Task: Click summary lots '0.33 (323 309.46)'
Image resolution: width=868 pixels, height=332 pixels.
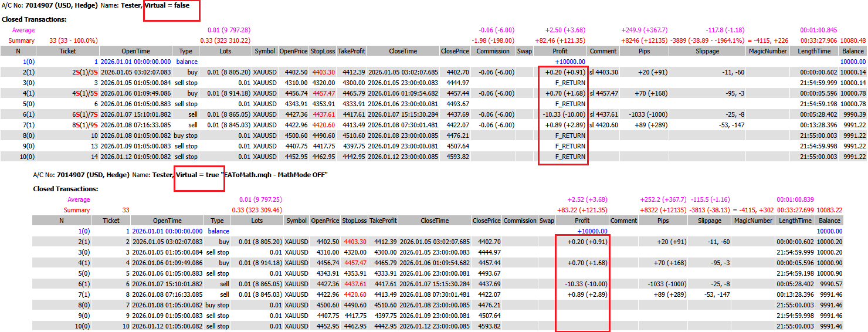Action: 257,210
